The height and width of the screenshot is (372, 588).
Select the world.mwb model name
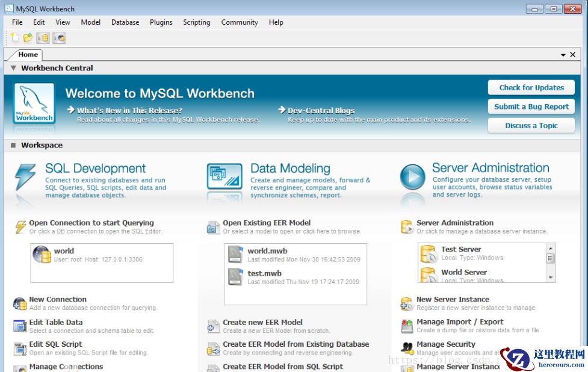[267, 251]
